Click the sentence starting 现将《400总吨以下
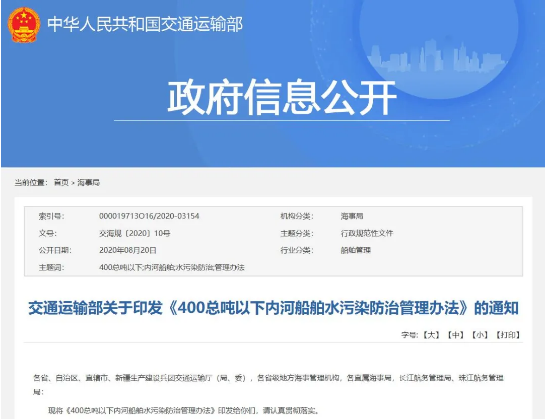 184,411
